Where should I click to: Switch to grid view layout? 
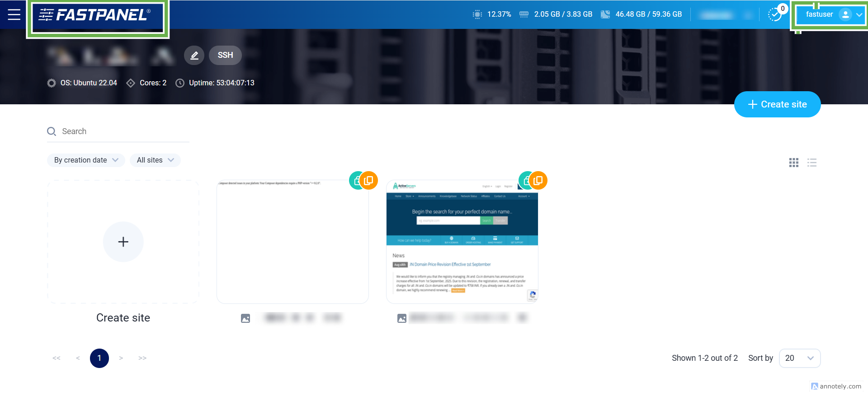tap(793, 163)
